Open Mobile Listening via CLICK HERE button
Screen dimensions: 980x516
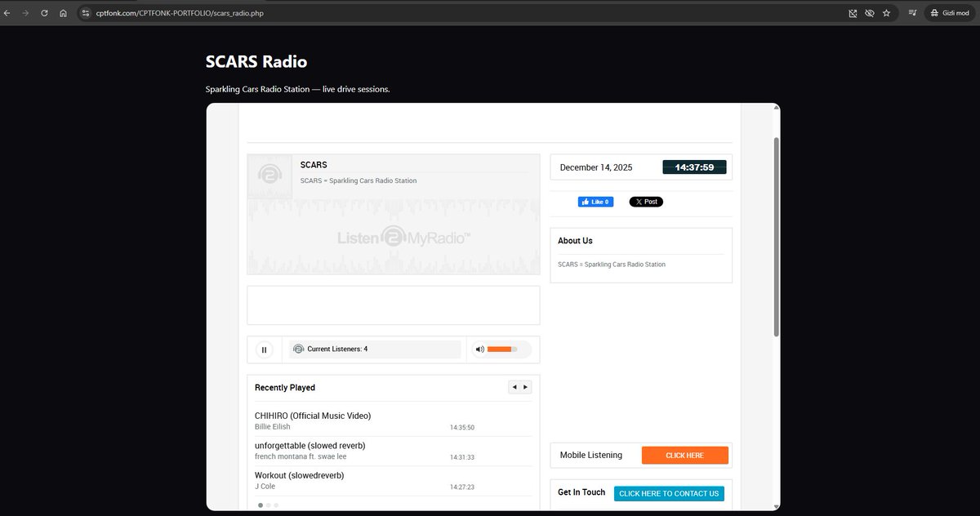tap(685, 455)
